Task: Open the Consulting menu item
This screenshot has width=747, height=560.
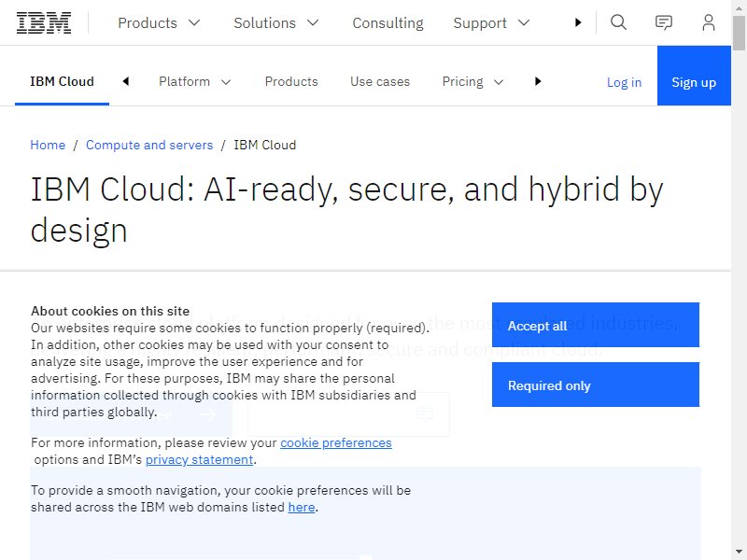Action: coord(388,22)
